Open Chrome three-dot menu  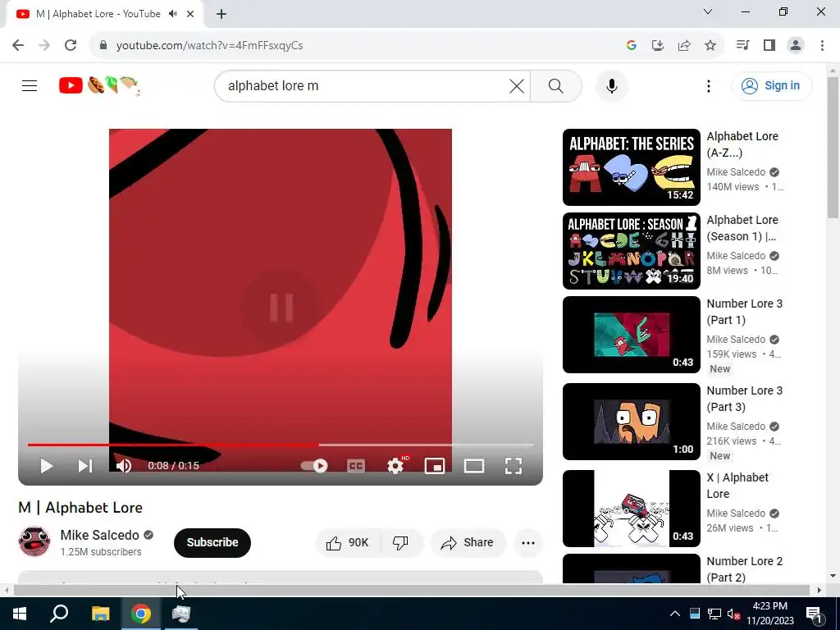822,45
